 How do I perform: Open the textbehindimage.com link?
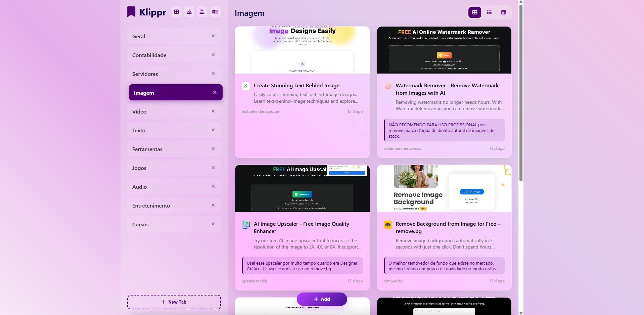point(261,111)
